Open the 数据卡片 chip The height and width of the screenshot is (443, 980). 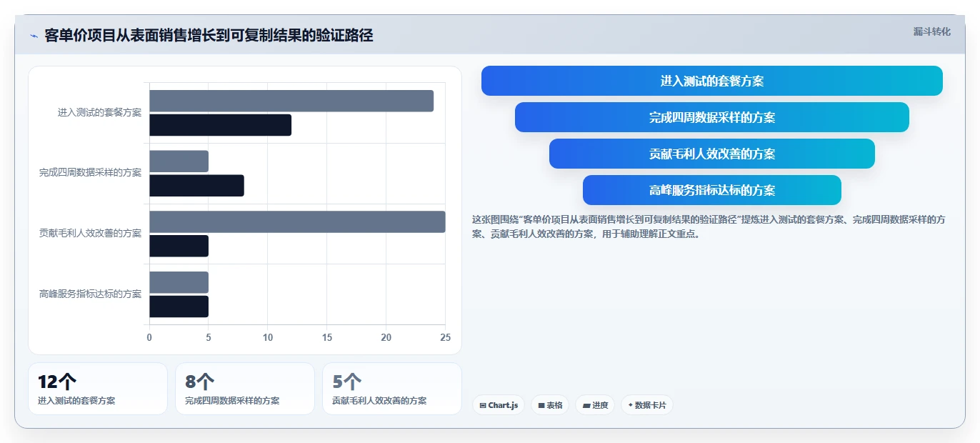(646, 405)
